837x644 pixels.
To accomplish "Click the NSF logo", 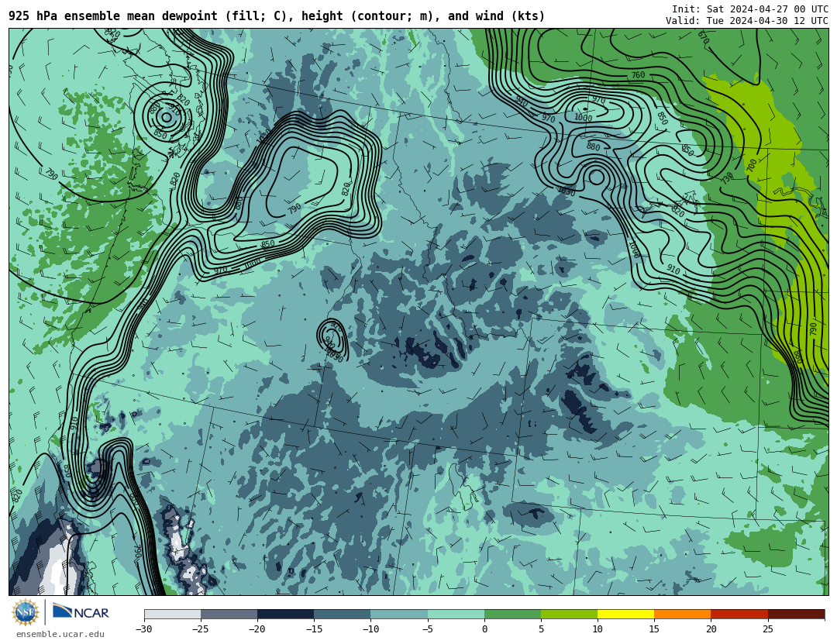I will (26, 612).
